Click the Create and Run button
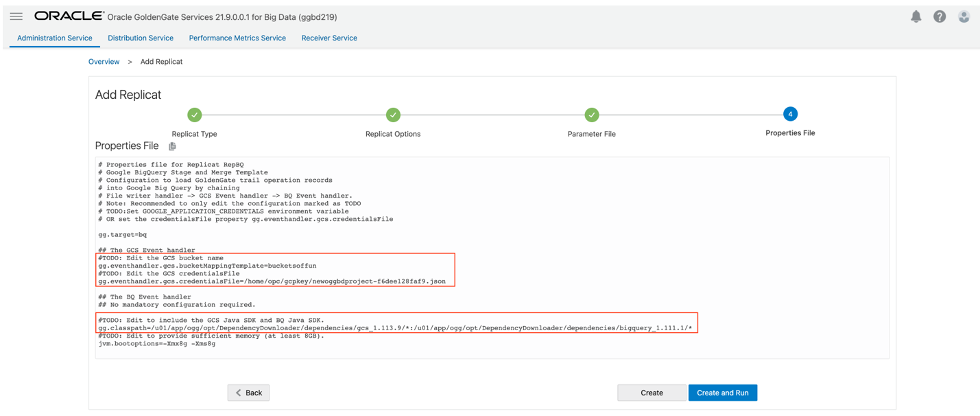Viewport: 980px width, 416px height. (x=723, y=393)
